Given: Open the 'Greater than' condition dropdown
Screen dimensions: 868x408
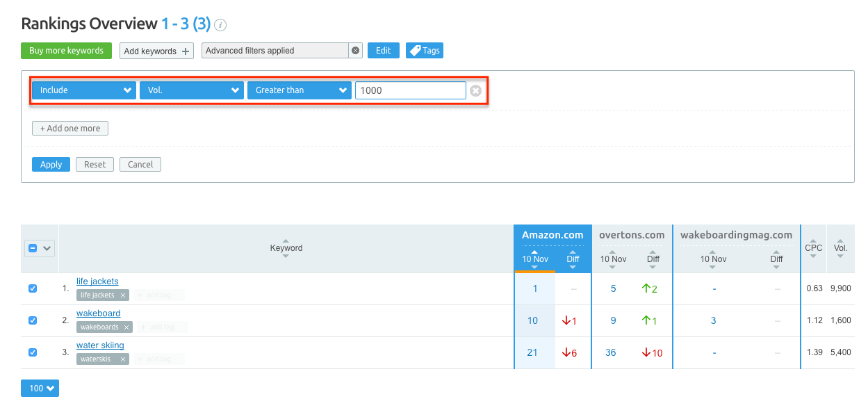Looking at the screenshot, I should [299, 90].
